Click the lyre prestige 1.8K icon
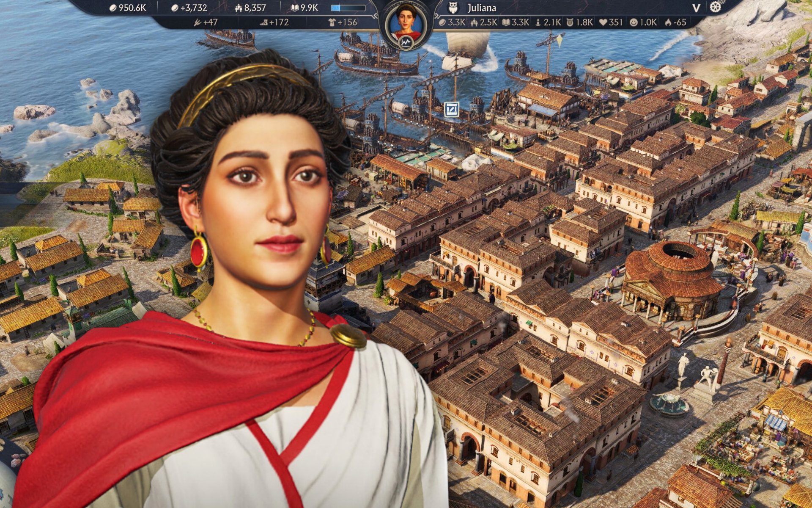This screenshot has height=508, width=812. pos(570,22)
